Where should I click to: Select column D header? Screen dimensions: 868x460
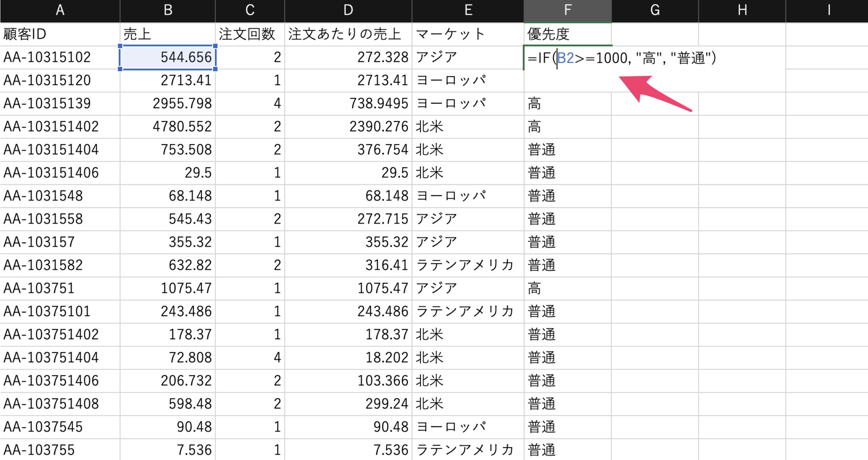[348, 11]
